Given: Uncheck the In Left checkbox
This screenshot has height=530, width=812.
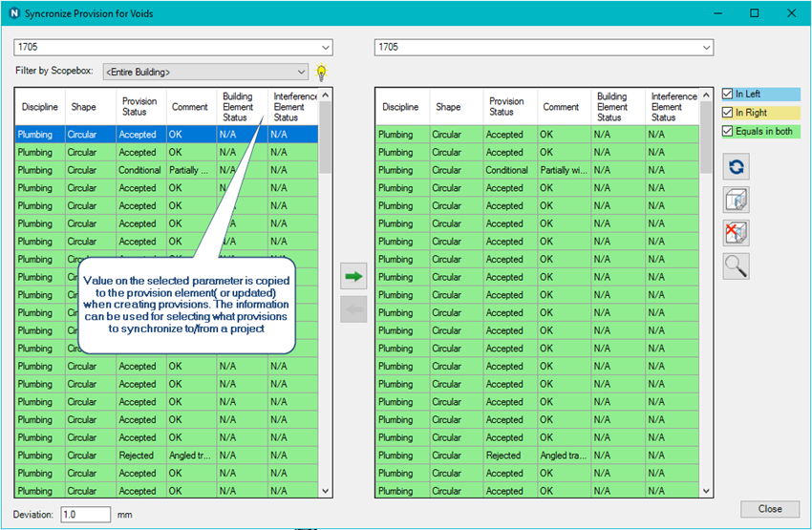Looking at the screenshot, I should (728, 95).
